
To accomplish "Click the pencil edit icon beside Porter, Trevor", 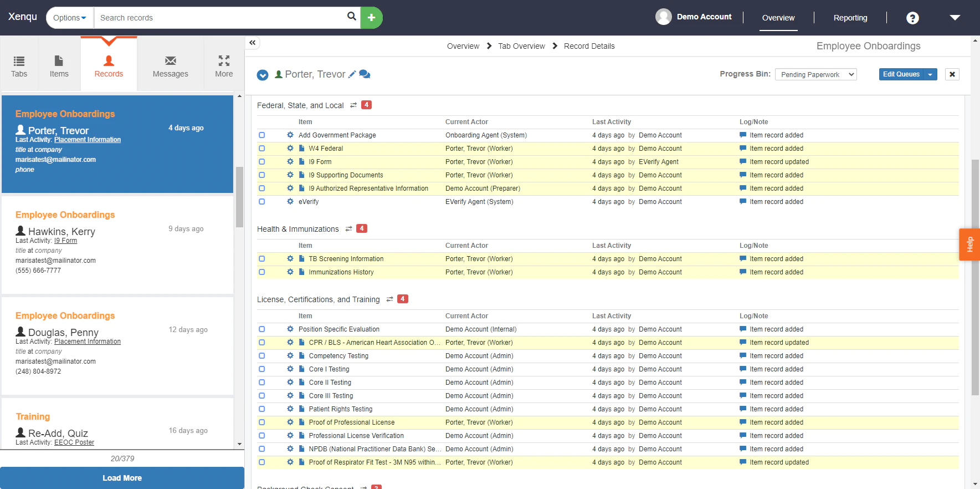I will (352, 74).
